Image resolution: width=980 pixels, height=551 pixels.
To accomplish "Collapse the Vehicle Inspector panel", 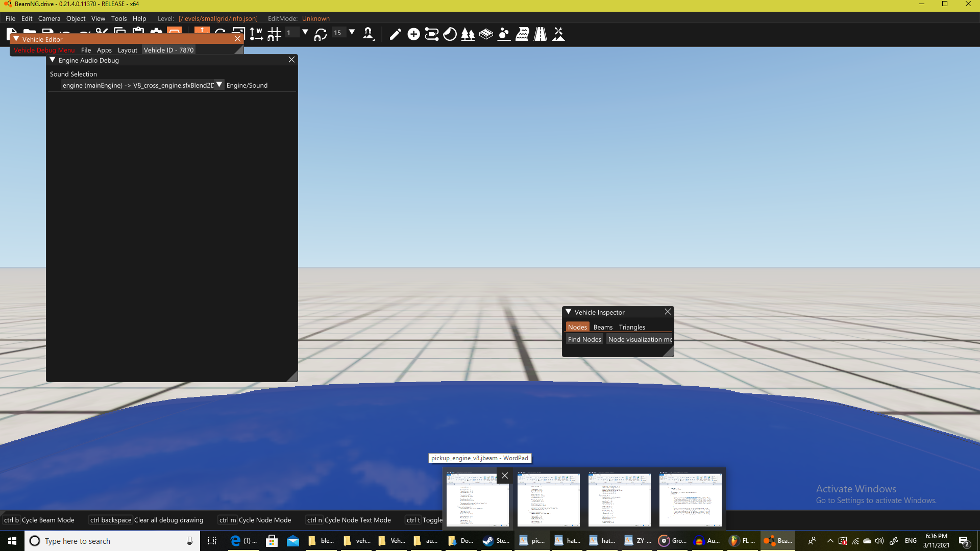I will [x=568, y=312].
